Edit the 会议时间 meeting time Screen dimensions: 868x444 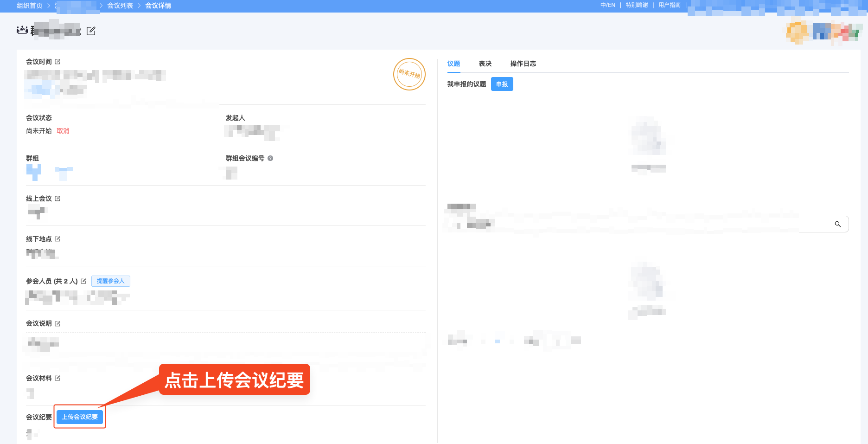(57, 61)
